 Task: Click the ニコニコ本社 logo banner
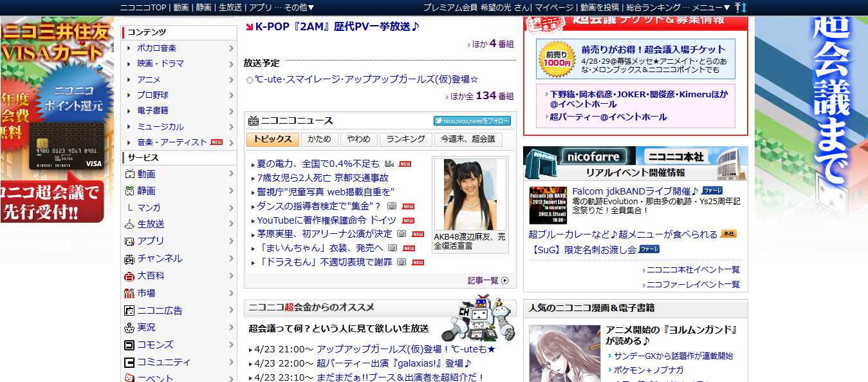pyautogui.click(x=692, y=156)
